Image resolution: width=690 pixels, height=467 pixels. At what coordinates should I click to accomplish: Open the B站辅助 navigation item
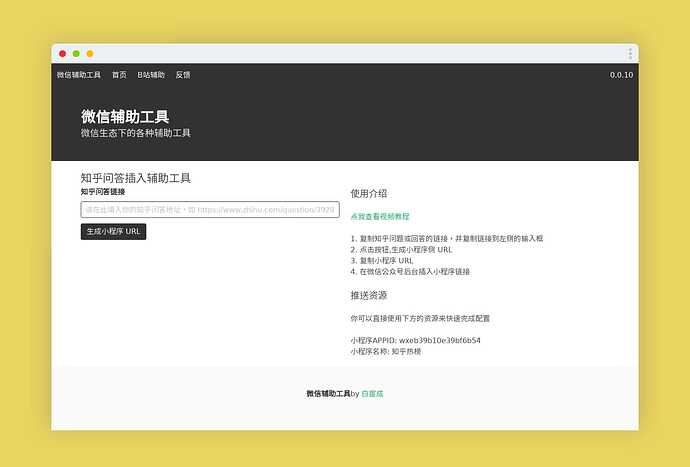(151, 75)
